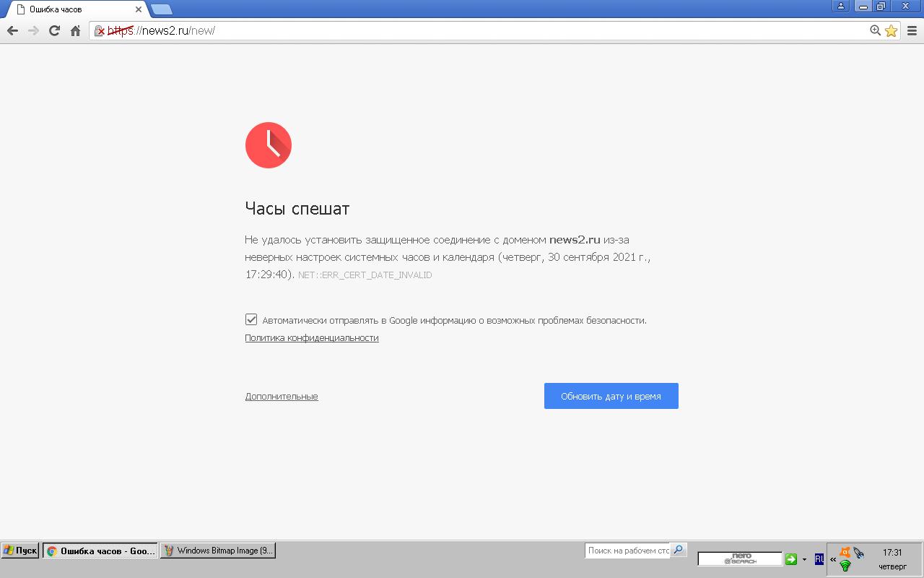The image size is (924, 578).
Task: Click the Поиск на рабочем столе field
Action: (x=627, y=551)
